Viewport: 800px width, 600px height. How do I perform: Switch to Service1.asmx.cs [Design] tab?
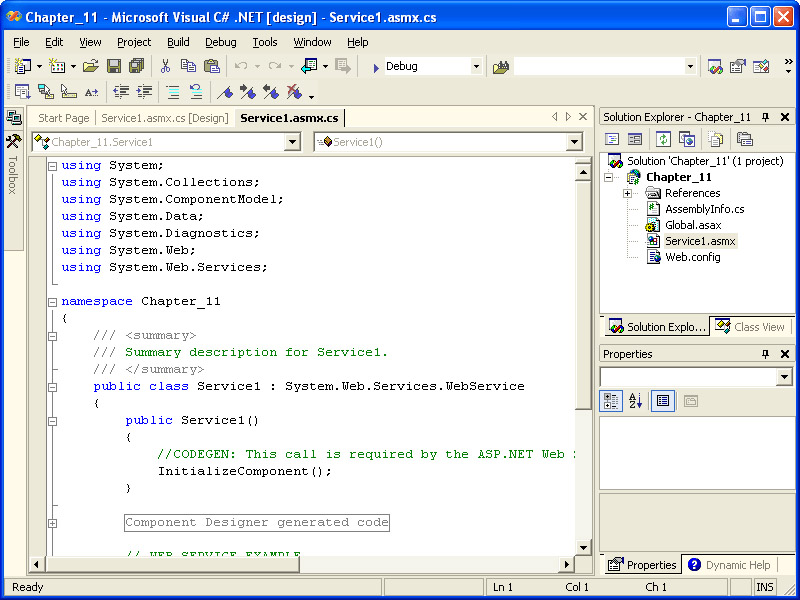164,118
